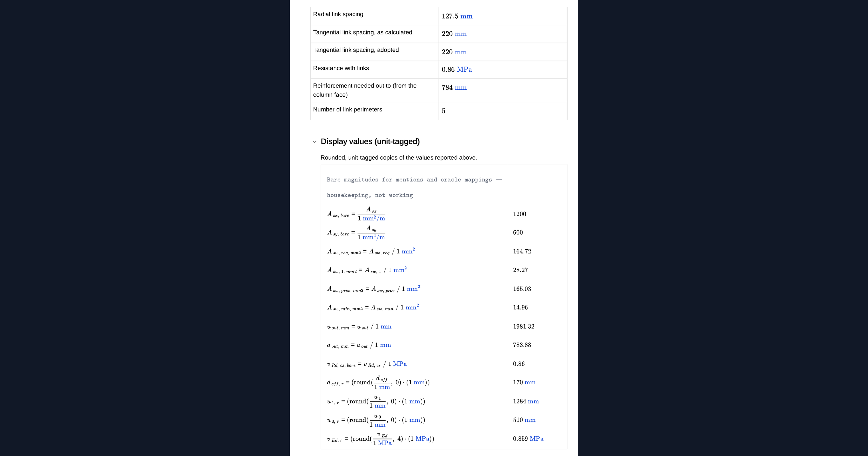The image size is (868, 456).
Task: Click the Display values (unit-tagged) heading
Action: pyautogui.click(x=370, y=141)
